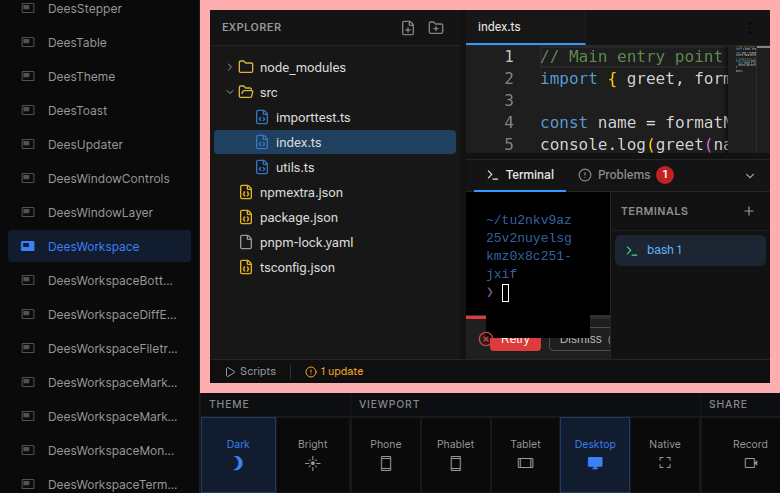Expand the node_modules folder
Image resolution: width=780 pixels, height=493 pixels.
tap(230, 67)
